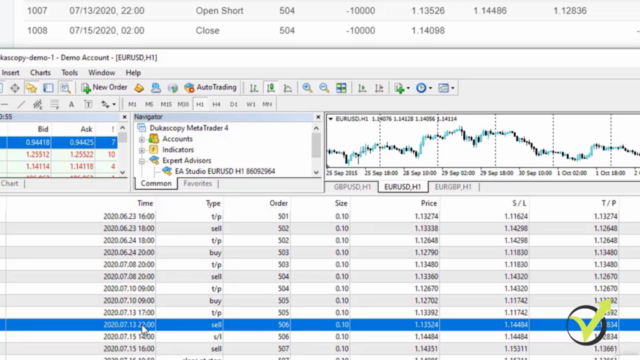This screenshot has height=360, width=640.
Task: Click the MetaEditor yellow book icon
Action: click(139, 88)
